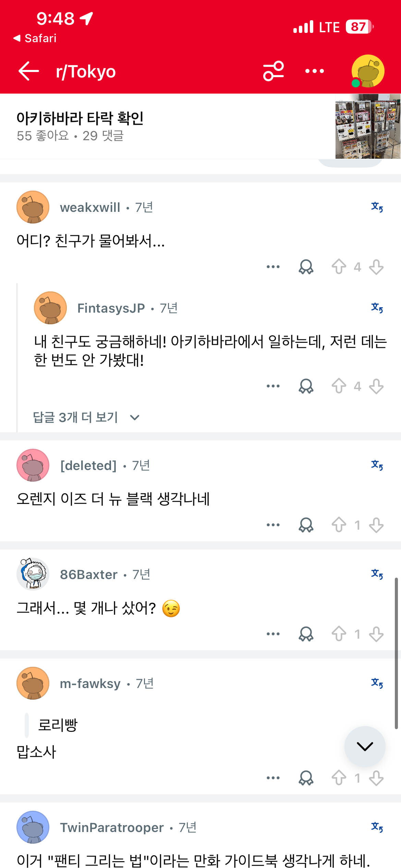The height and width of the screenshot is (868, 401).
Task: Open the m-fawksy user profile link
Action: point(90,684)
